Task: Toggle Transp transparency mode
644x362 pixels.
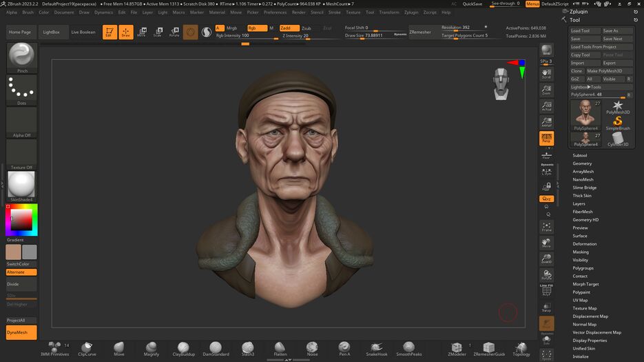Action: [x=546, y=308]
